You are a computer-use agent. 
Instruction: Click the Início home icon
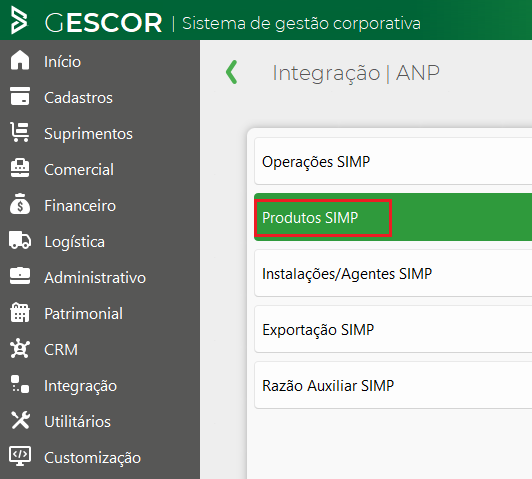tap(20, 60)
